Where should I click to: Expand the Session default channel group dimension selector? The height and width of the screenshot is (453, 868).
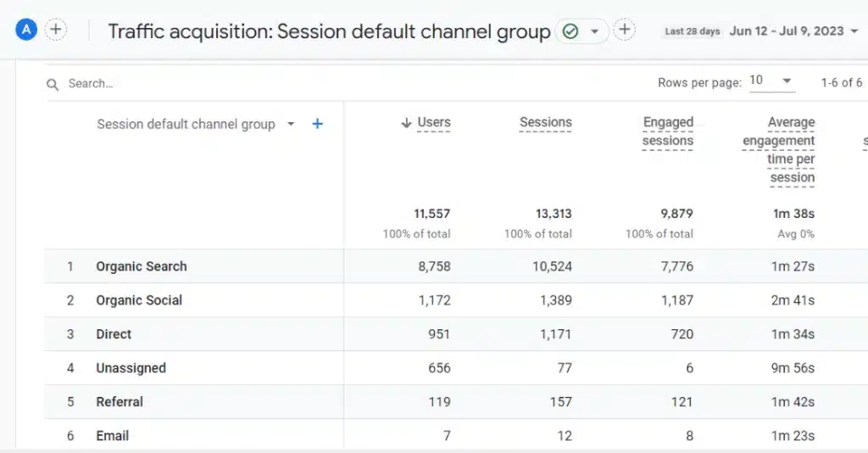click(291, 124)
